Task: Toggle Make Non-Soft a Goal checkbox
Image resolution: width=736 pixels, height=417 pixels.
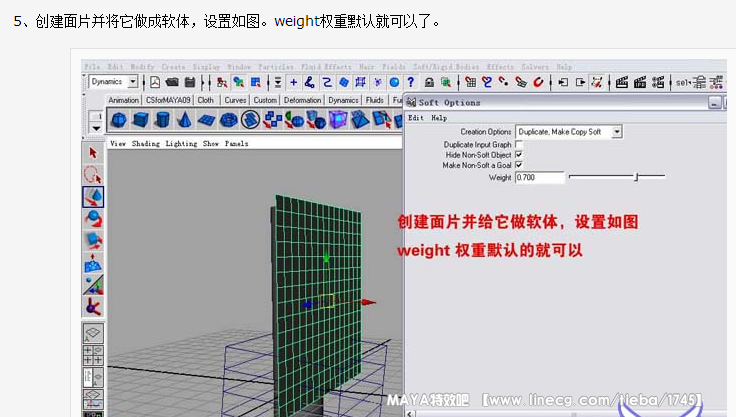Action: [x=519, y=165]
